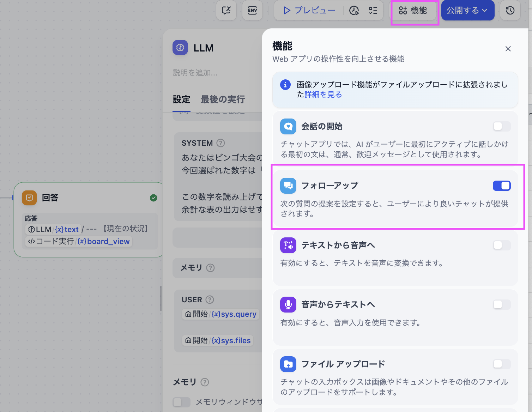Click the SYSTEM help question mark icon
The image size is (532, 412).
(220, 143)
